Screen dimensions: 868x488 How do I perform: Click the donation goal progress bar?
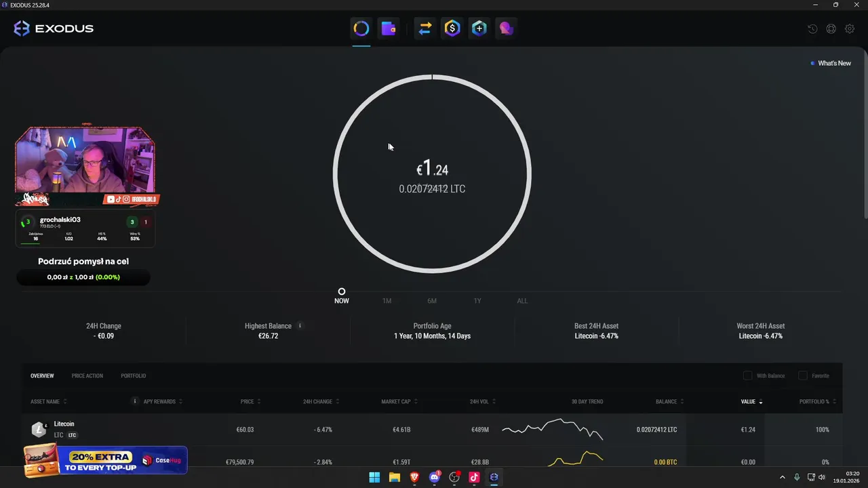(83, 277)
